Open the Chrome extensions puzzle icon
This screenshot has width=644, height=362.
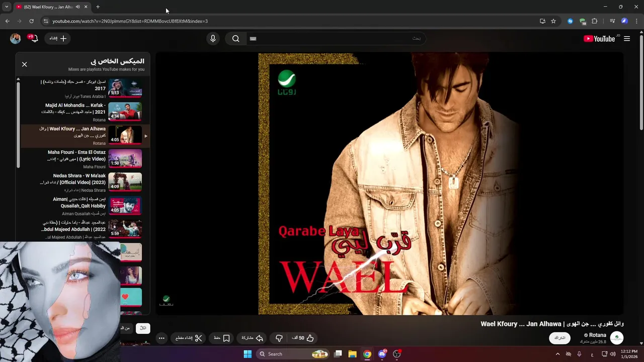point(595,21)
